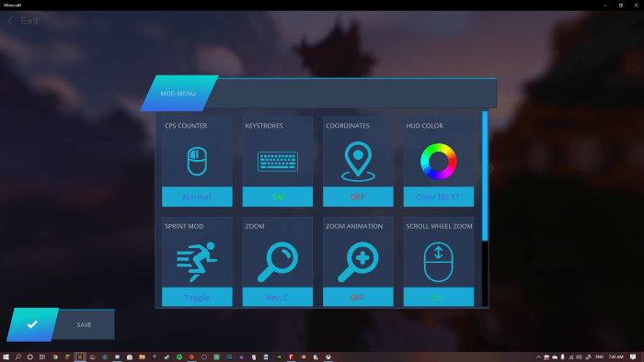Open Windows Start menu on taskbar

tap(6, 357)
